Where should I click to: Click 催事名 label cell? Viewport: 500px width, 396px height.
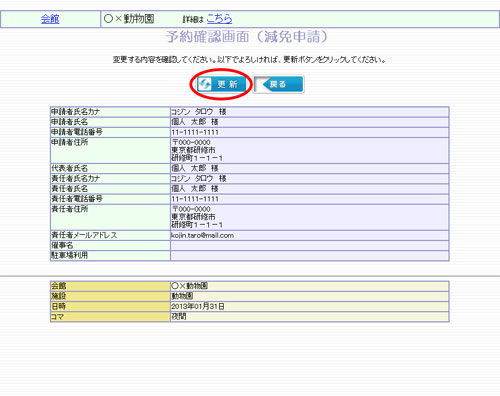point(110,246)
